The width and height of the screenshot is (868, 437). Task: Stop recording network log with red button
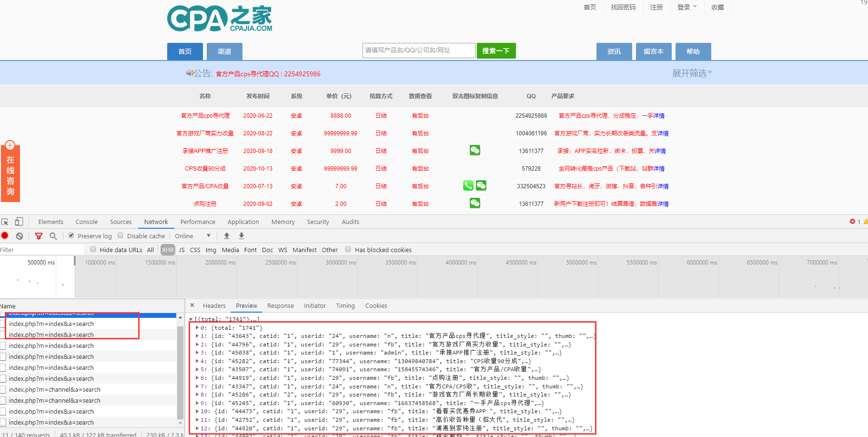(x=5, y=235)
